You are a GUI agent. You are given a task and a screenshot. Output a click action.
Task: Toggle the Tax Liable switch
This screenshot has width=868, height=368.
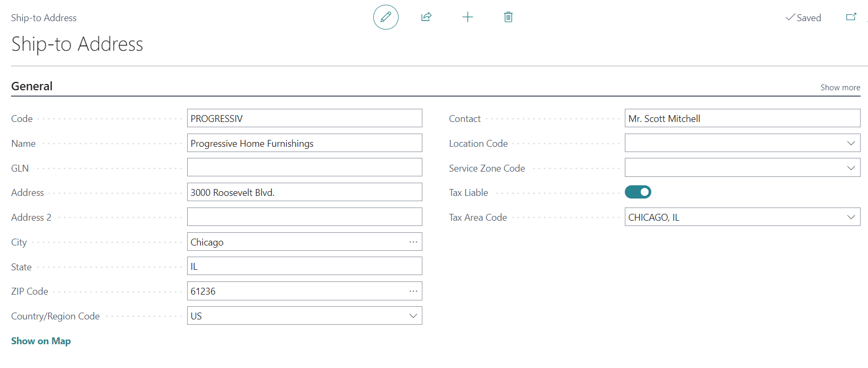pyautogui.click(x=638, y=192)
